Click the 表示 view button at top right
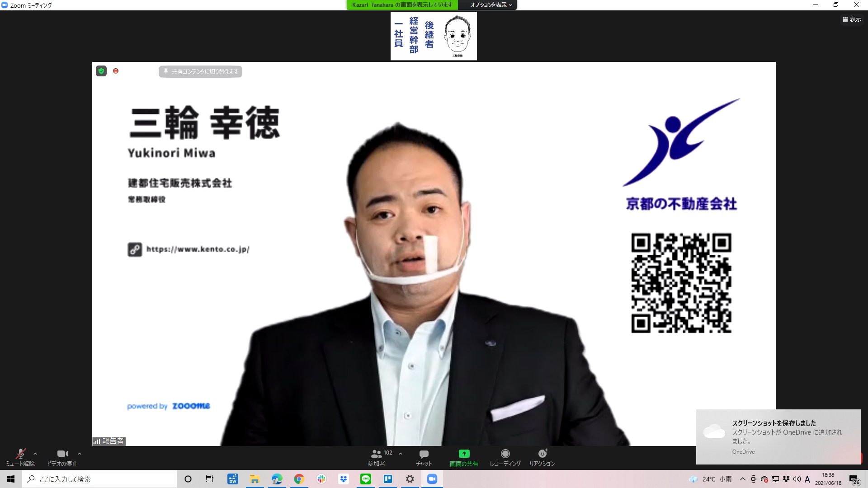Image resolution: width=868 pixels, height=488 pixels. point(852,19)
